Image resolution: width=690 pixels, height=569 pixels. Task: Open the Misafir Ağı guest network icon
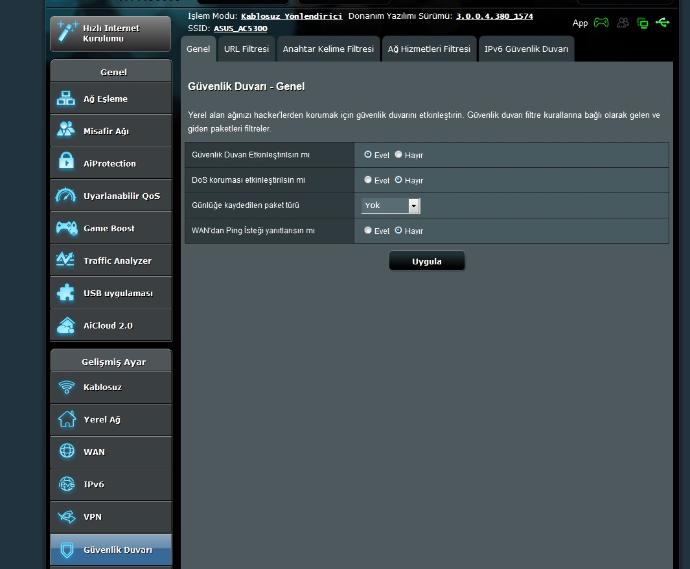[x=66, y=129]
